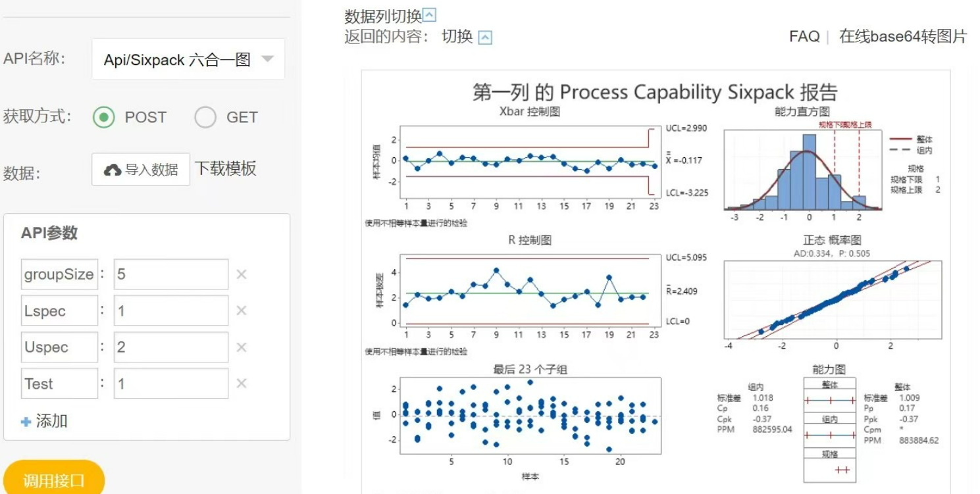The height and width of the screenshot is (494, 980).
Task: Open the FAQ link
Action: [x=804, y=36]
